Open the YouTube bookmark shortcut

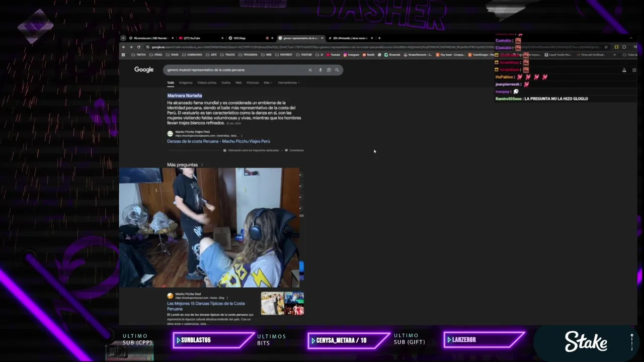(x=334, y=55)
